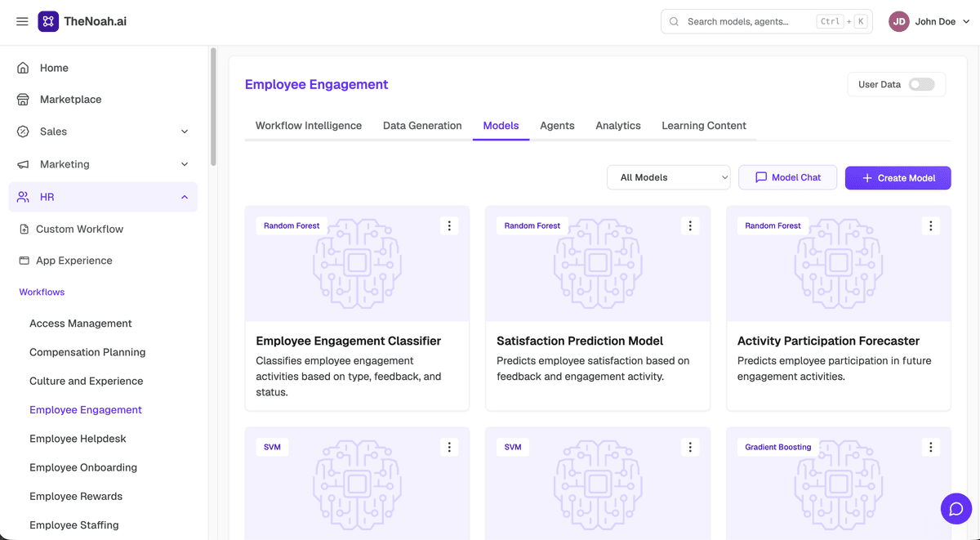Screen dimensions: 980x540
Task: Click the Marketplace store icon
Action: tap(24, 100)
